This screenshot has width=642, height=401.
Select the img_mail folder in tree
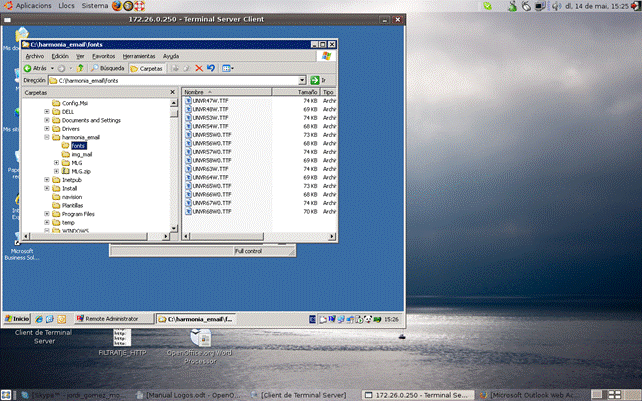(x=82, y=154)
